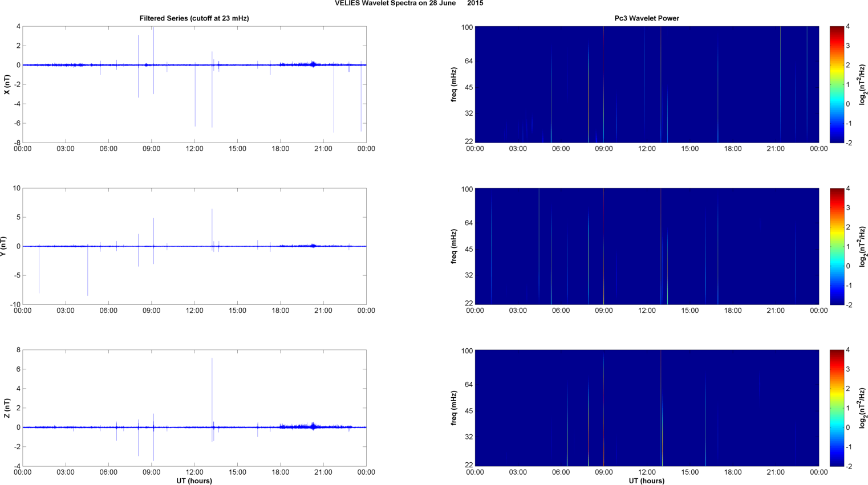Click the X component wavelet power spectrogram

point(647,84)
